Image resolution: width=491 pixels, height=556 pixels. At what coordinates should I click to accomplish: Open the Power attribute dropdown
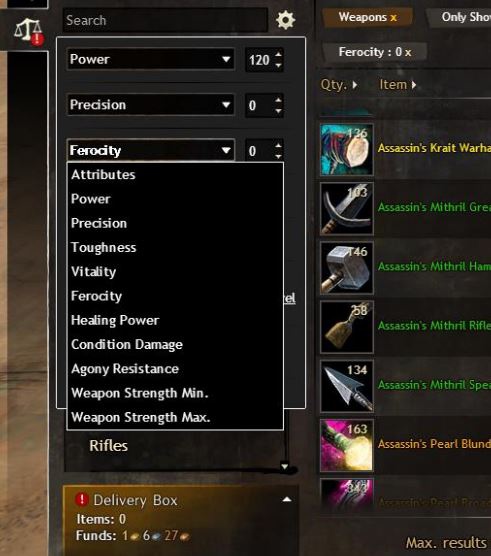coord(150,59)
